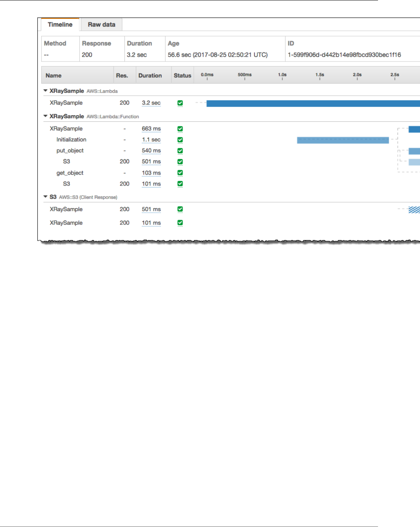Select the Initialization row name
The width and height of the screenshot is (420, 527).
tap(72, 140)
